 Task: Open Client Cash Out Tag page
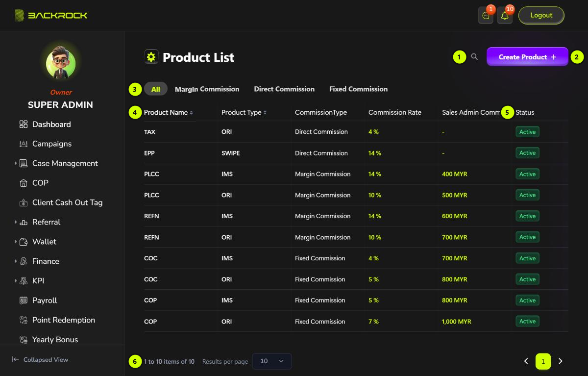(68, 203)
